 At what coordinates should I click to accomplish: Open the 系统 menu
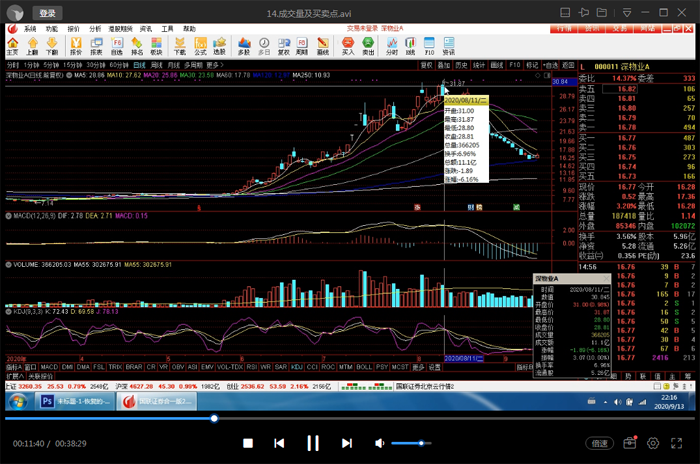tap(30, 29)
